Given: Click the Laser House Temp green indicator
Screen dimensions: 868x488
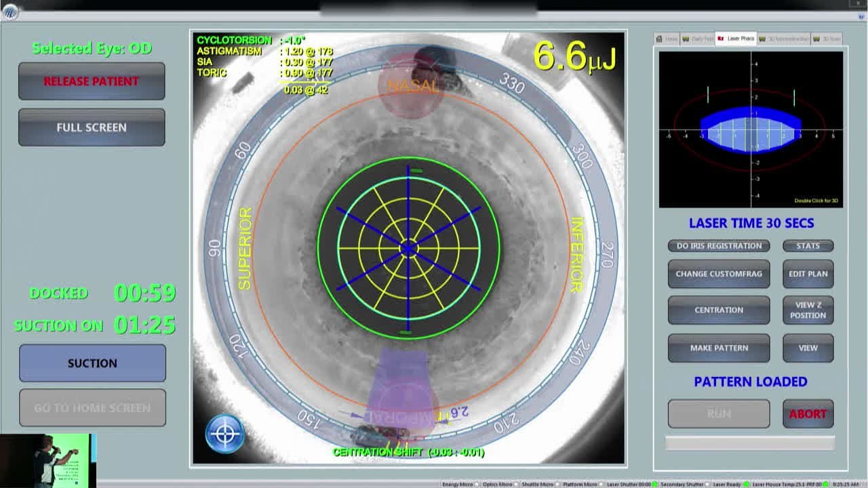Looking at the screenshot, I should click(827, 484).
